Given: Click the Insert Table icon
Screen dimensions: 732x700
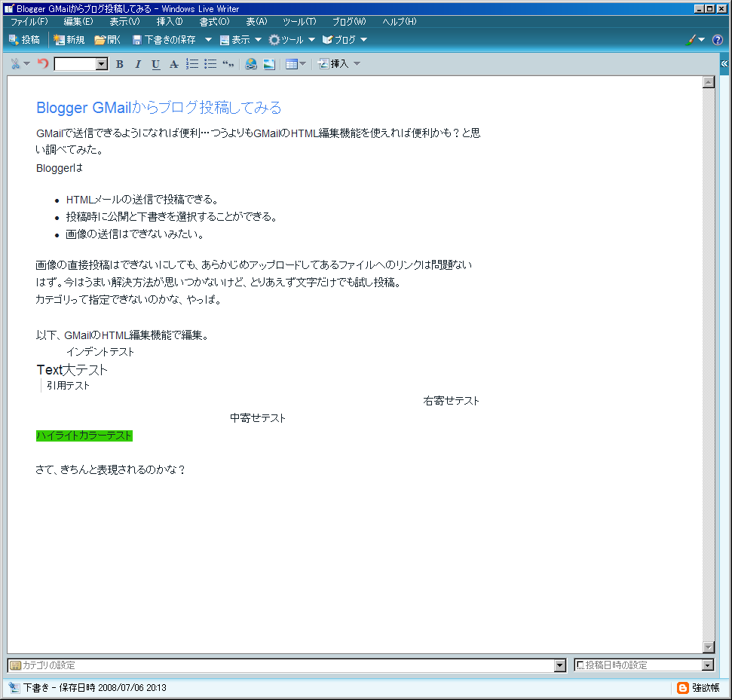Looking at the screenshot, I should coord(291,64).
